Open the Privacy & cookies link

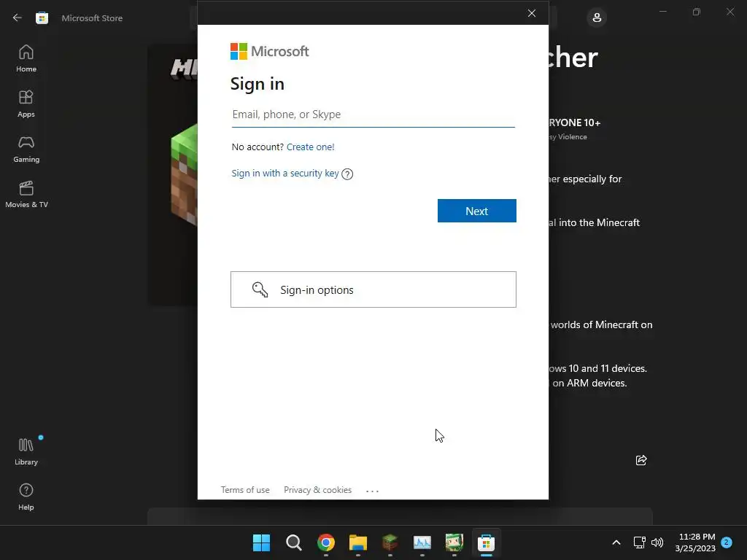click(x=318, y=490)
